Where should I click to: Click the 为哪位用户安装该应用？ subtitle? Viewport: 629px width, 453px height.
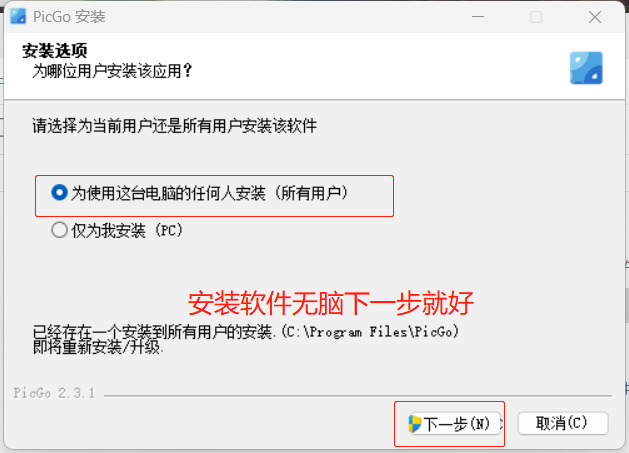pyautogui.click(x=112, y=71)
